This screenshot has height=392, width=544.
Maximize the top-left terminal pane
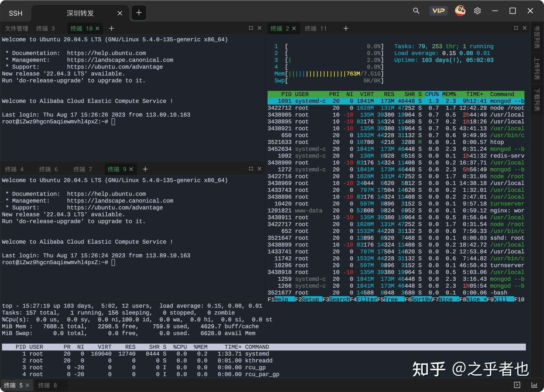click(x=251, y=28)
